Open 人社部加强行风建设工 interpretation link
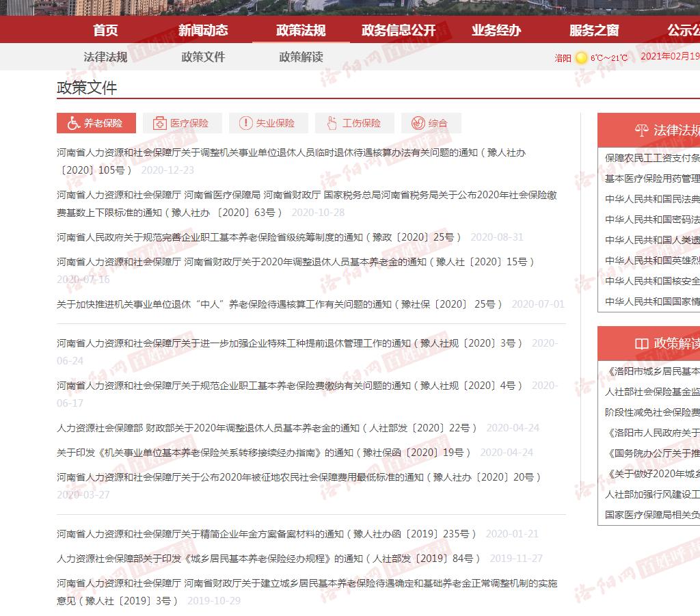The width and height of the screenshot is (700, 616). click(652, 494)
